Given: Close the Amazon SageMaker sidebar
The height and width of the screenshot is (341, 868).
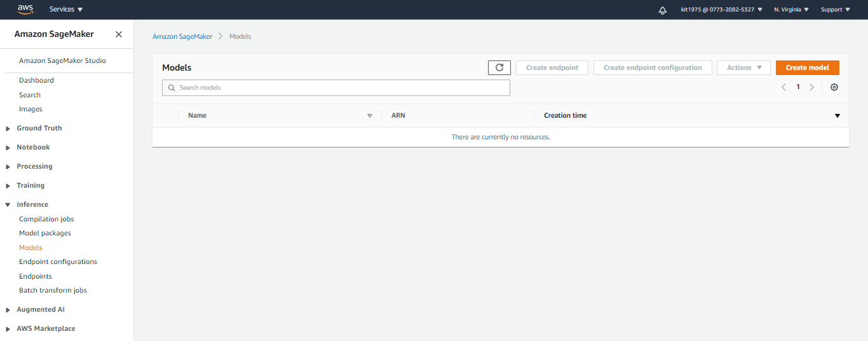Looking at the screenshot, I should [119, 34].
